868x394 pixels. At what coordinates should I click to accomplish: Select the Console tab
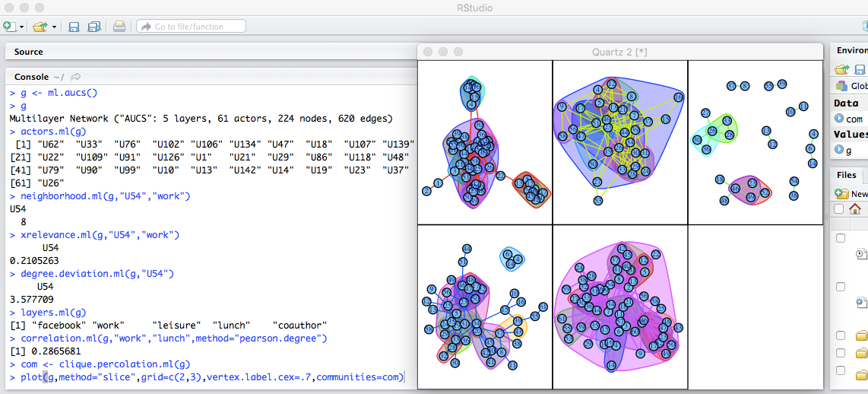(31, 77)
